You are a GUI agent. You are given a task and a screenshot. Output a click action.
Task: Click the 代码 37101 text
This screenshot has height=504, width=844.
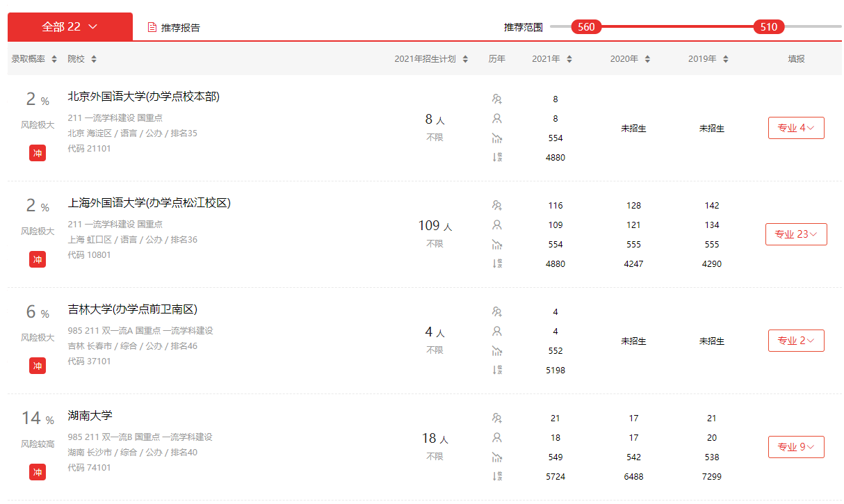pos(89,361)
